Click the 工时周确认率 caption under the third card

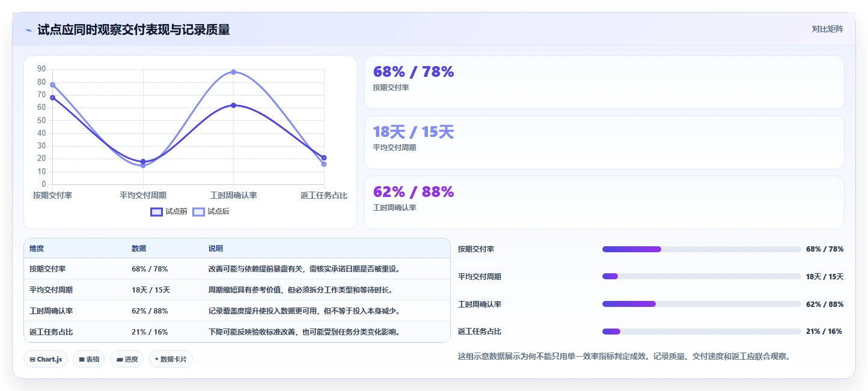[x=395, y=208]
